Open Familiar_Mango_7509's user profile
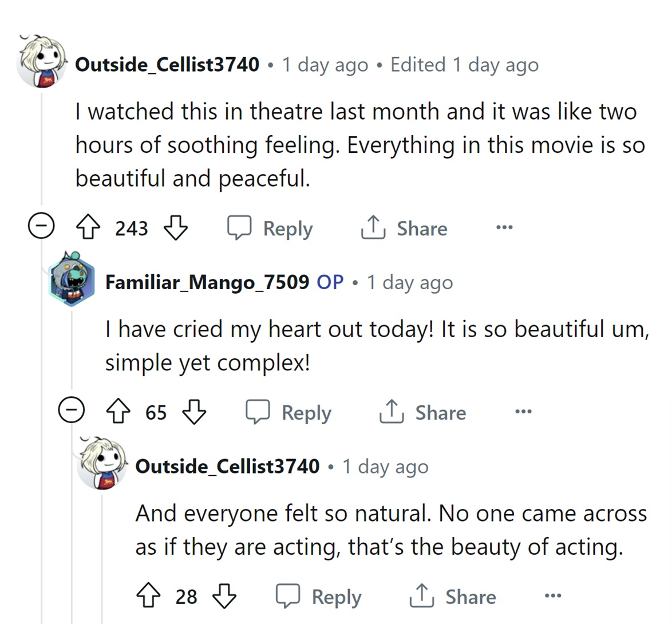Screen dimensions: 672x624 (x=207, y=282)
